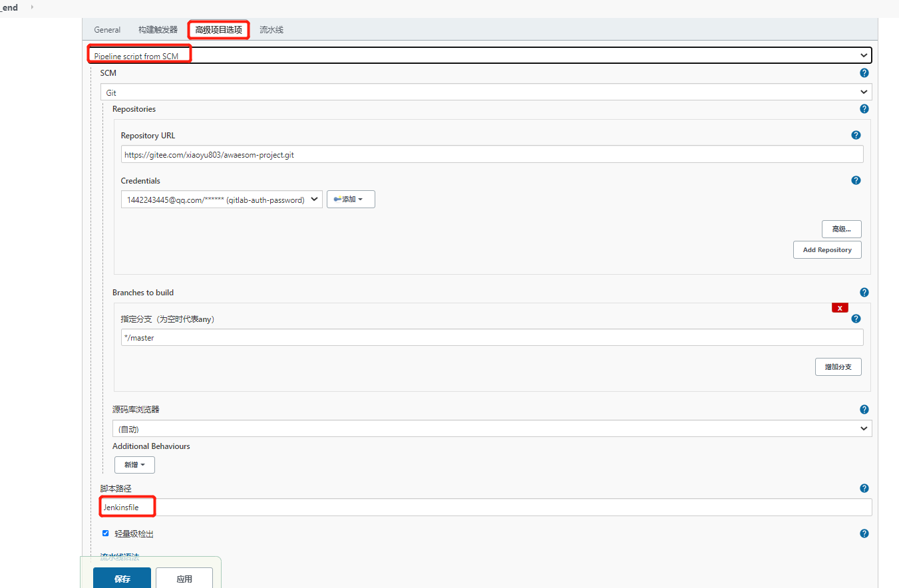Apply changes with 应用 button
The image size is (899, 588).
pyautogui.click(x=184, y=579)
